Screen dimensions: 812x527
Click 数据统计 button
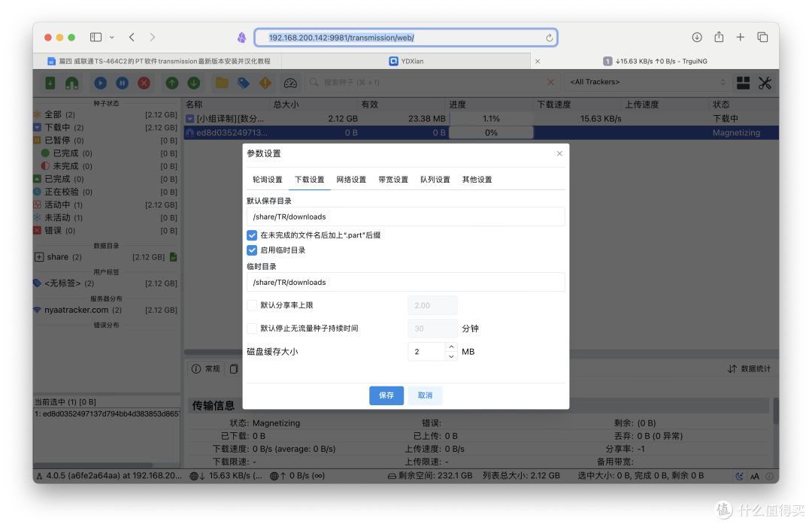point(749,368)
